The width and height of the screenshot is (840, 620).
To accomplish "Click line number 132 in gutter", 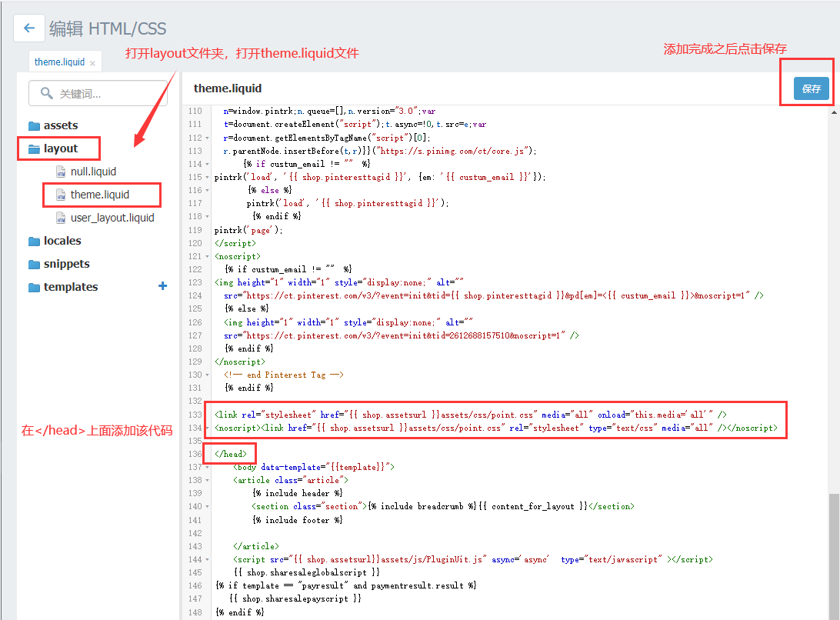I will pos(195,401).
